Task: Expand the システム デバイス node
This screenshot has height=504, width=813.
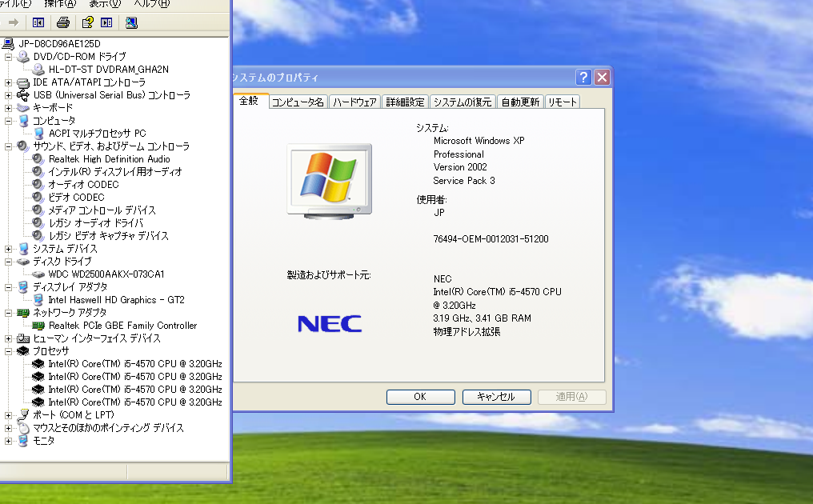Action: coord(8,249)
